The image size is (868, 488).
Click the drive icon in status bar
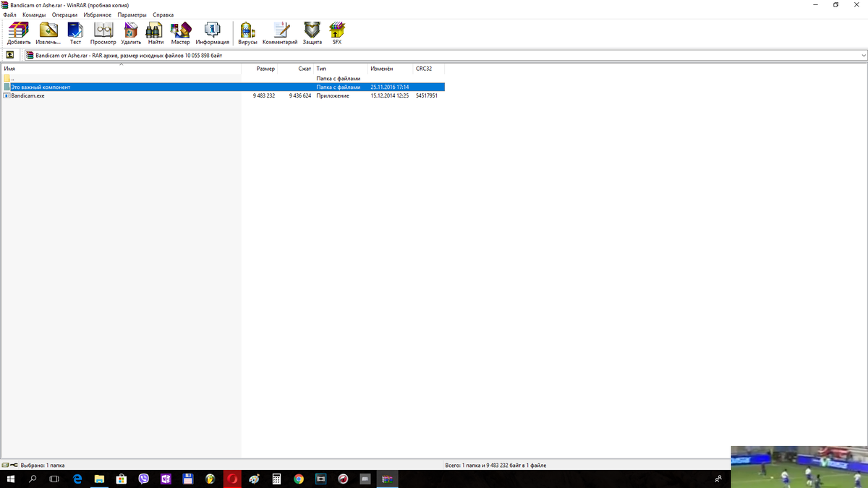(x=5, y=465)
